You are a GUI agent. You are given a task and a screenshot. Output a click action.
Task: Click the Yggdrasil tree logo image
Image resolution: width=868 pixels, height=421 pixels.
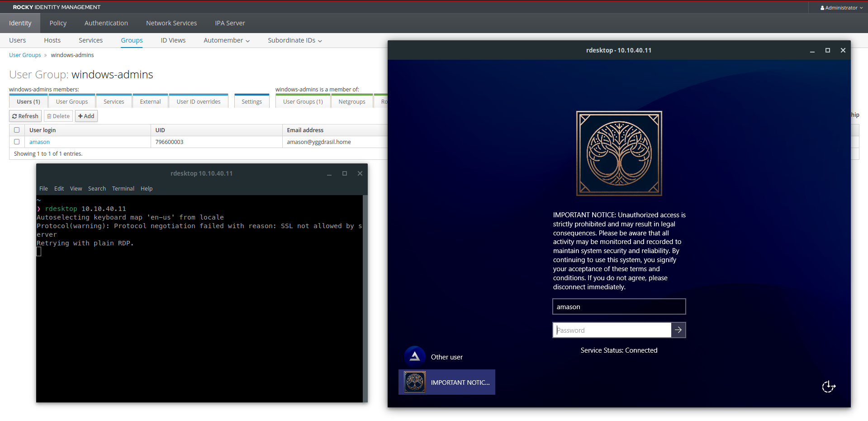pos(619,153)
